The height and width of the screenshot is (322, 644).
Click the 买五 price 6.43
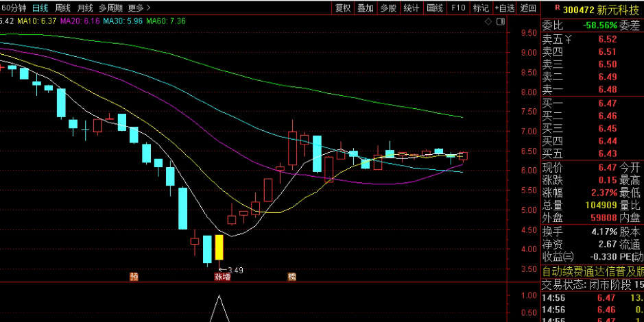tap(608, 153)
